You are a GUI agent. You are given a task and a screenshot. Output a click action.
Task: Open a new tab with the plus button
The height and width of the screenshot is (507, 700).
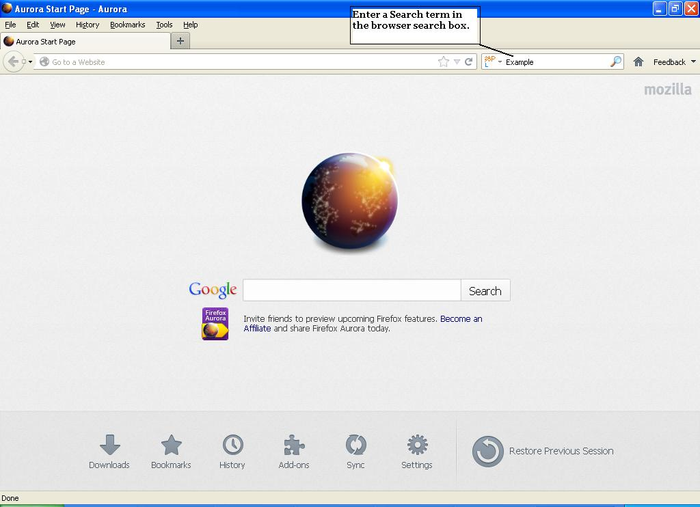pos(180,41)
